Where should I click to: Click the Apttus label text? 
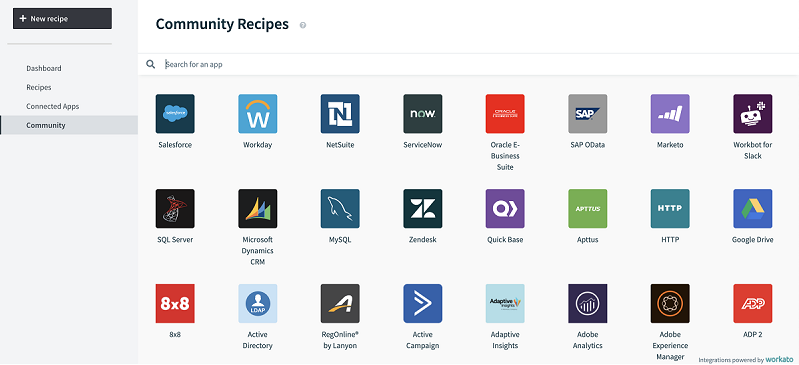click(x=588, y=240)
